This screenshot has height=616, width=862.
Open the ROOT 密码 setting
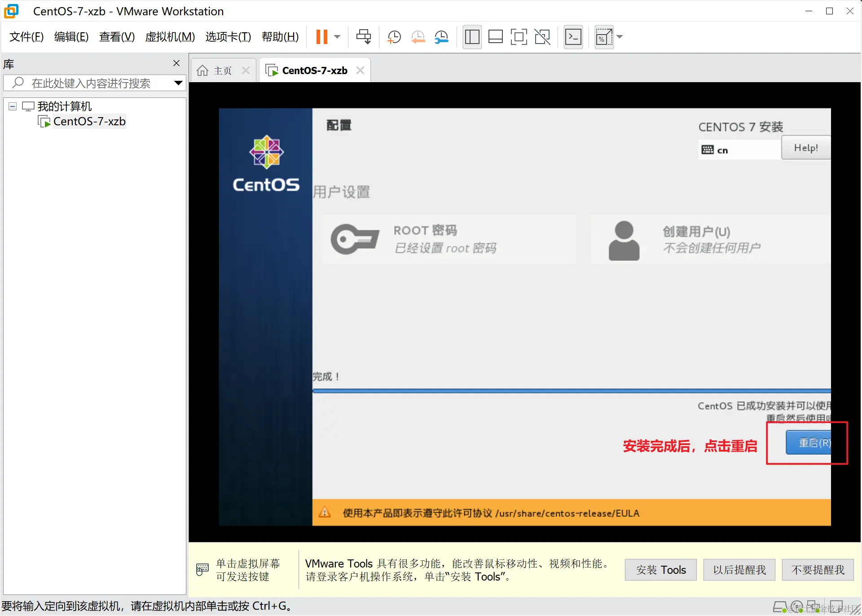coord(449,239)
